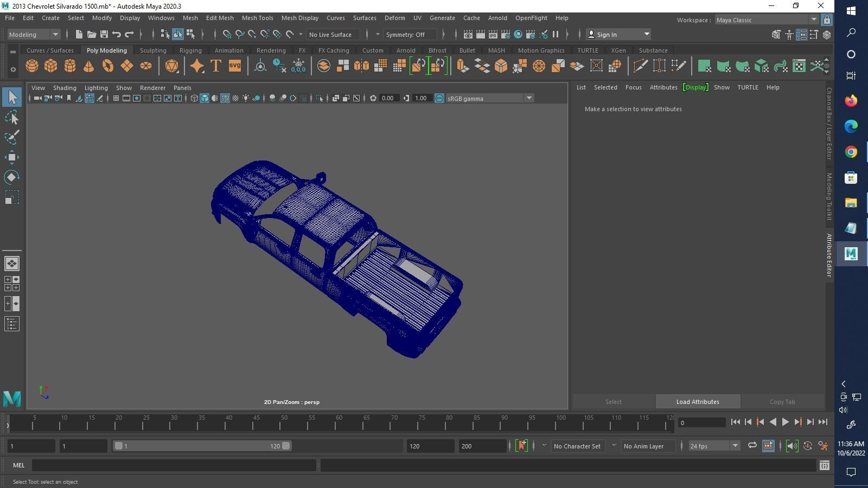
Task: Open the 24 fps frame rate dropdown
Action: [714, 446]
